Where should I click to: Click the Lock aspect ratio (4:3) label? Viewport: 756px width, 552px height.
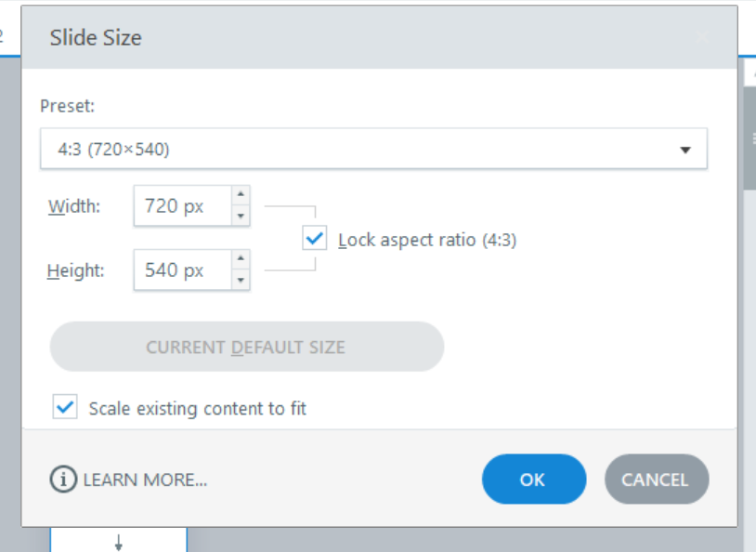(x=427, y=240)
